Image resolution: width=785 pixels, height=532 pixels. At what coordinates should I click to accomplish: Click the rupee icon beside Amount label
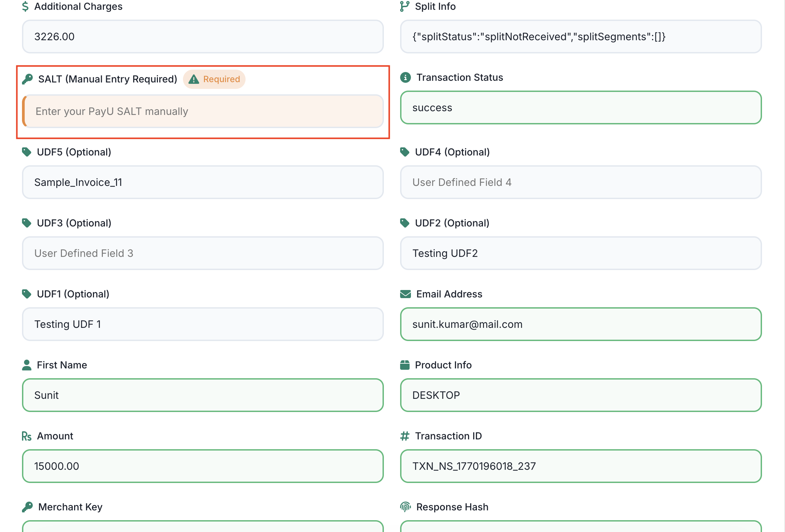pos(27,436)
